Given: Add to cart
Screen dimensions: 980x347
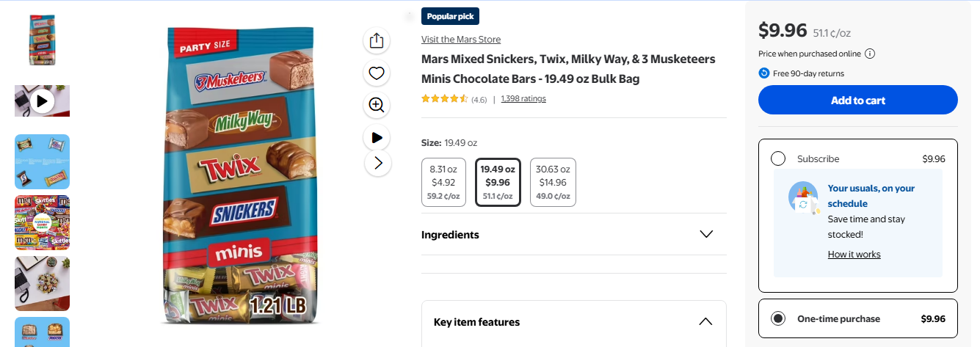Looking at the screenshot, I should 857,101.
